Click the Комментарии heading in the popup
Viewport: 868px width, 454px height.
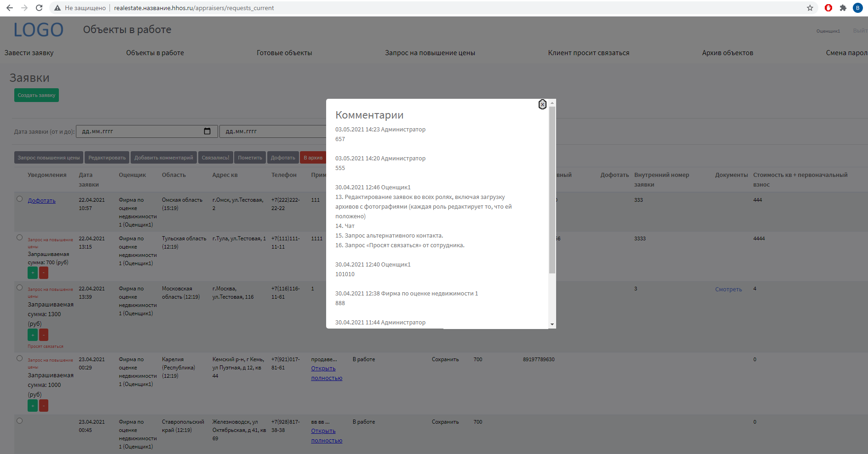coord(369,115)
